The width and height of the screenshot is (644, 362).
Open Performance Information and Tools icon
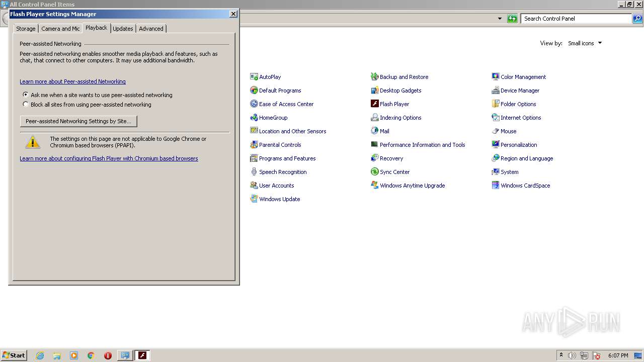(x=418, y=145)
